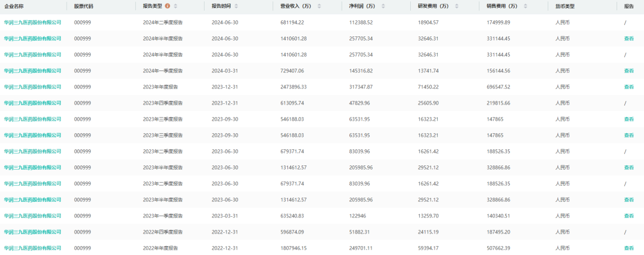The height and width of the screenshot is (255, 644).
Task: Click R&D expense value 71450.22
Action: [428, 87]
